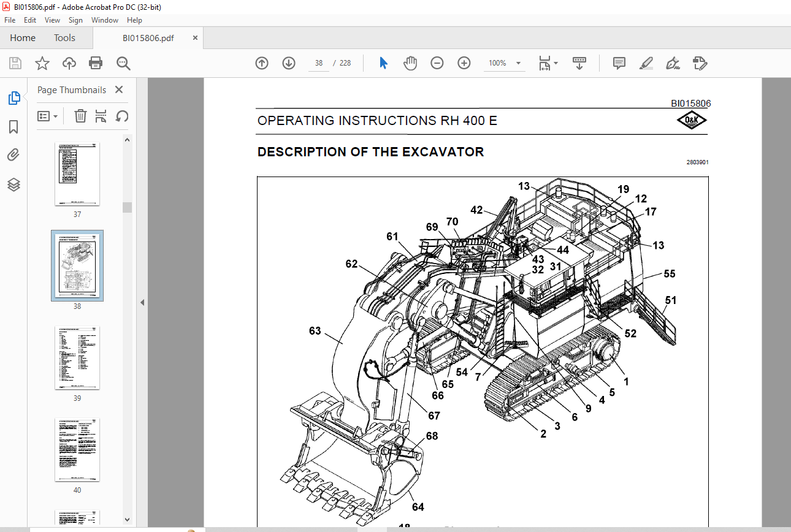Select page 39 thumbnail
The image size is (791, 532).
77,358
